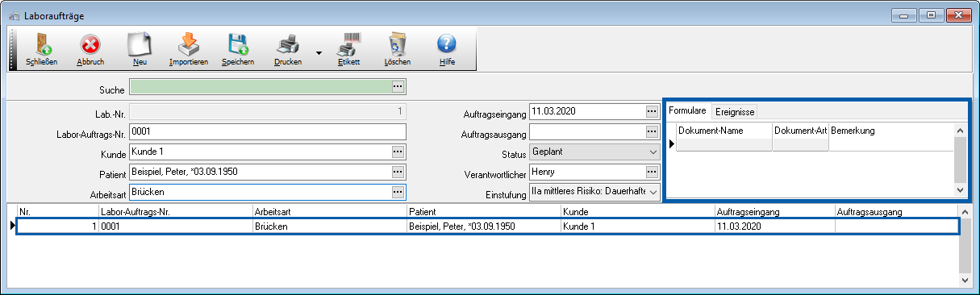This screenshot has height=295, width=980.
Task: Open the Drucken dropdown arrow
Action: (319, 53)
